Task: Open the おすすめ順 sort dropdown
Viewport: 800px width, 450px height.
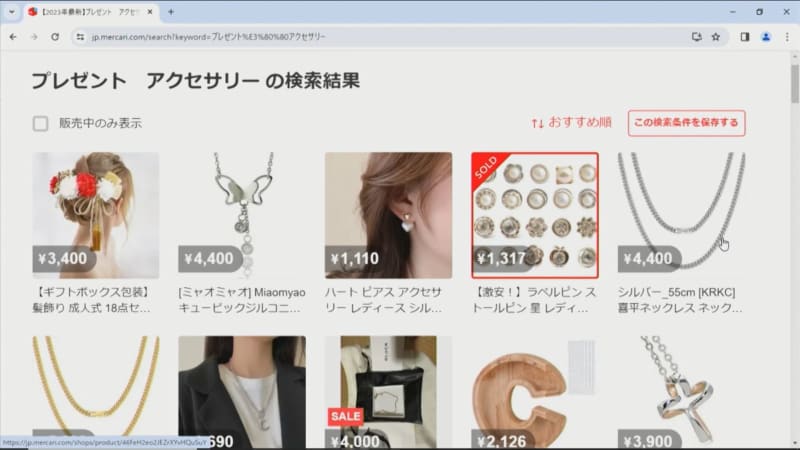Action: [x=571, y=122]
